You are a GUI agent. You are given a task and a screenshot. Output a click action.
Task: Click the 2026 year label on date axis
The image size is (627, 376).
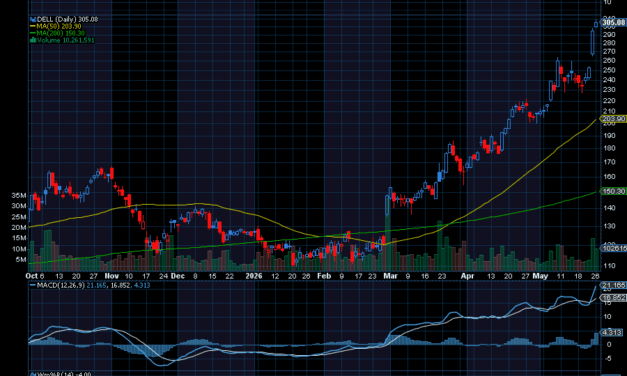click(x=254, y=276)
